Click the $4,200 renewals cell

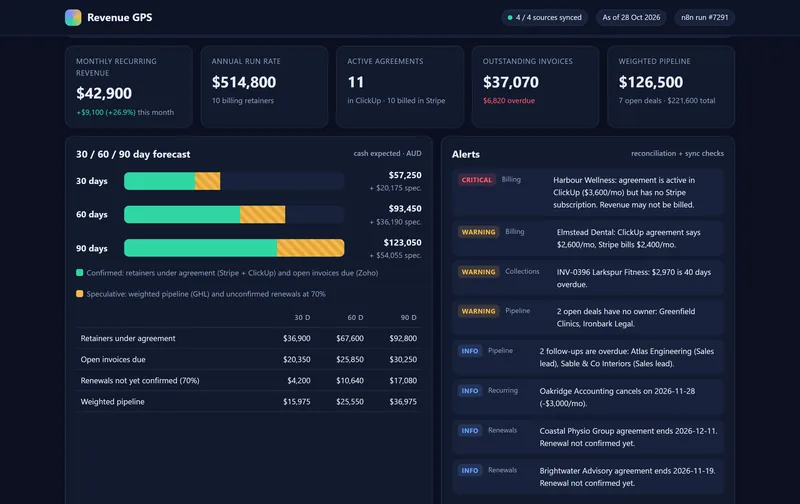click(x=298, y=381)
